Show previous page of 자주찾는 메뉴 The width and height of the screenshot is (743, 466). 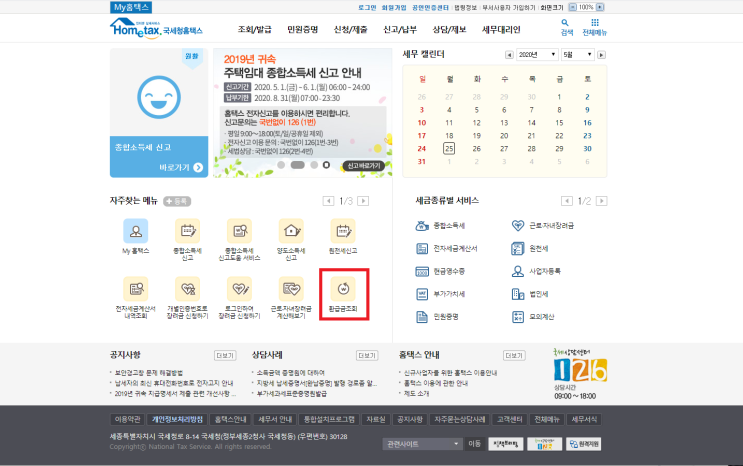click(x=328, y=201)
